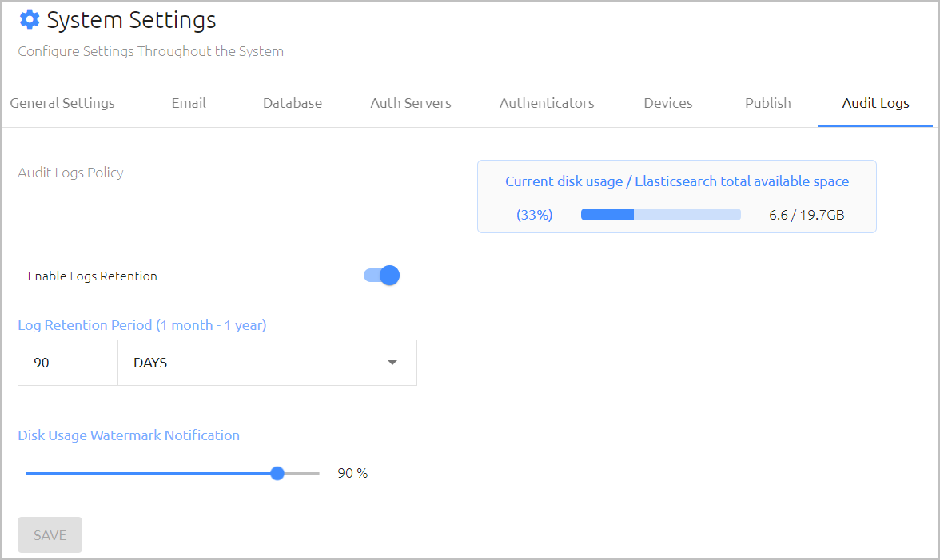Select the Authenticators tab
940x560 pixels.
tap(547, 103)
